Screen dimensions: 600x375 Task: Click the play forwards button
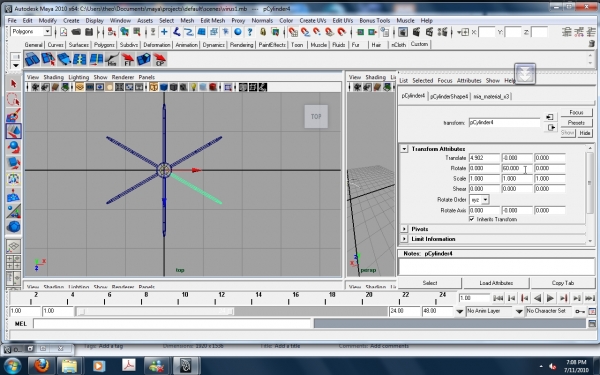pos(550,298)
